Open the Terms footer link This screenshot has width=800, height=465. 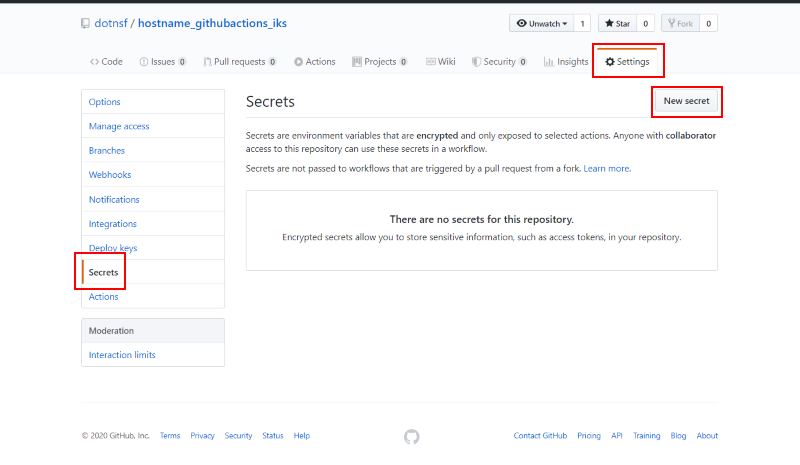[x=170, y=436]
